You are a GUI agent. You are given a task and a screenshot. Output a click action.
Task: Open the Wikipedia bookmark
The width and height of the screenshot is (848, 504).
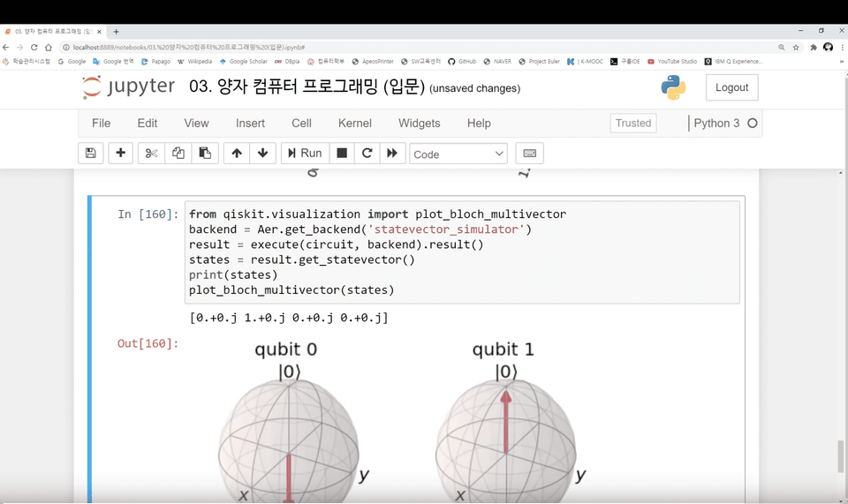pos(194,62)
